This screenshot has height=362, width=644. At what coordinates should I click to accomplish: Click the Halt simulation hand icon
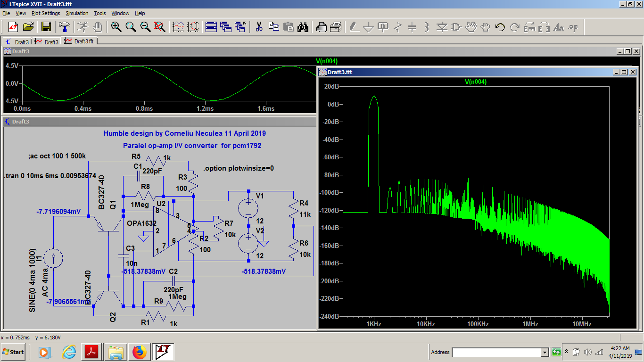click(98, 27)
